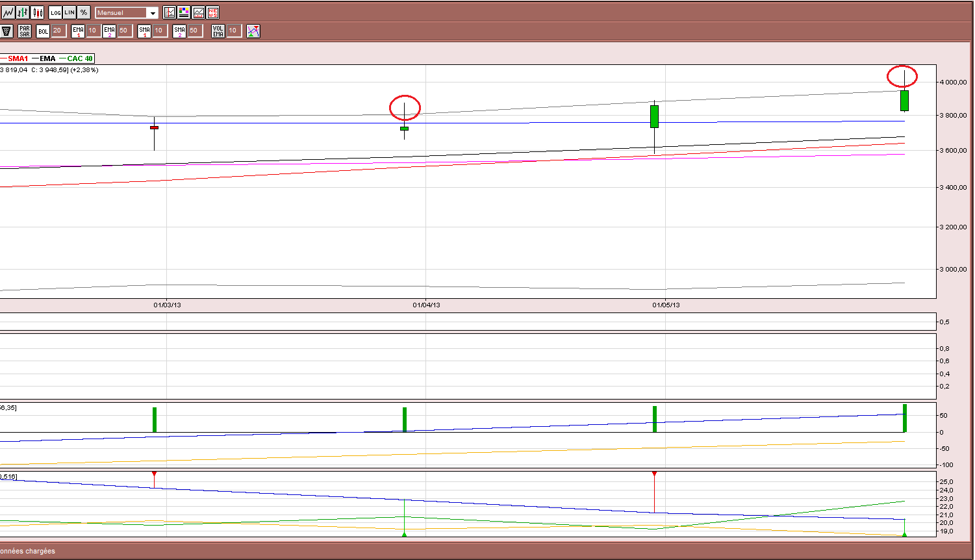Image resolution: width=975 pixels, height=560 pixels.
Task: Open the NEWS icon
Action: click(212, 12)
